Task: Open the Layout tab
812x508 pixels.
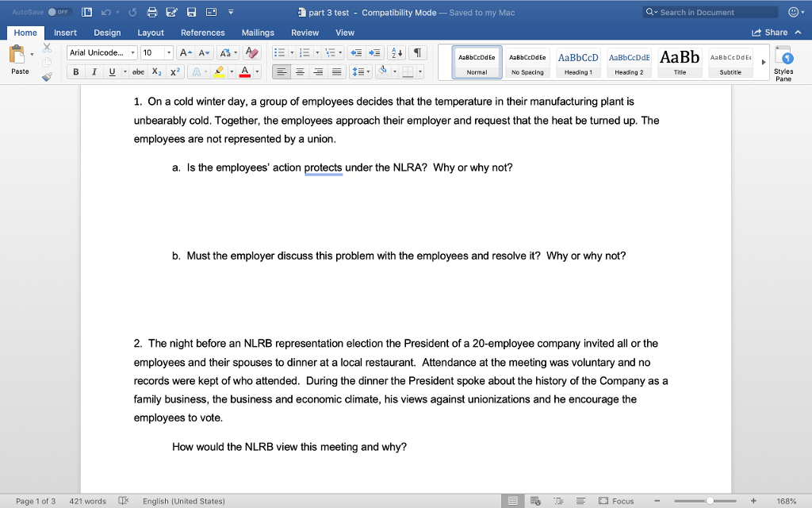Action: click(x=151, y=33)
